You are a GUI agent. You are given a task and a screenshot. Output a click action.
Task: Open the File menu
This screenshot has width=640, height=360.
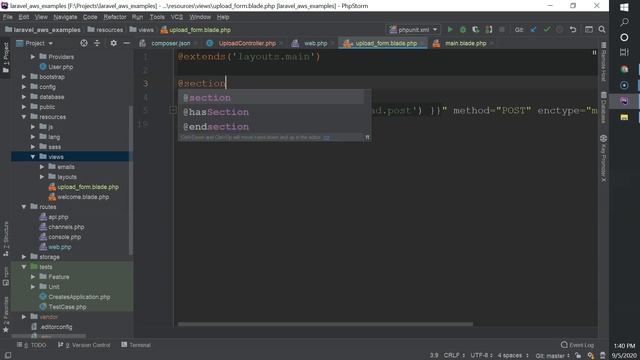coord(7,17)
